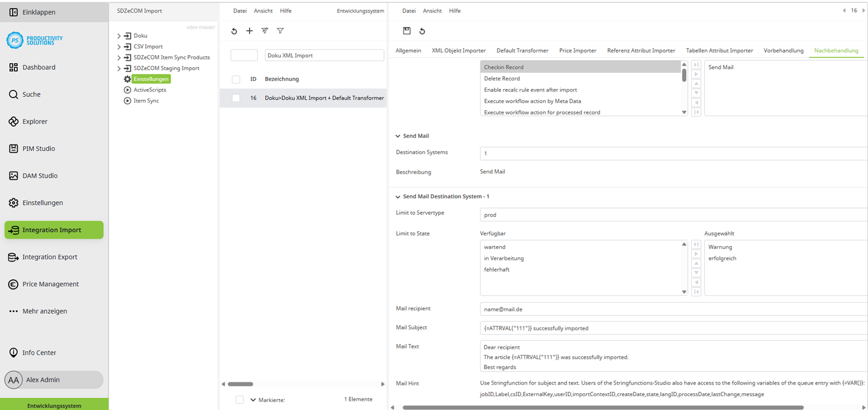Add a new import via the plus icon
Image resolution: width=868 pixels, height=410 pixels.
[249, 31]
